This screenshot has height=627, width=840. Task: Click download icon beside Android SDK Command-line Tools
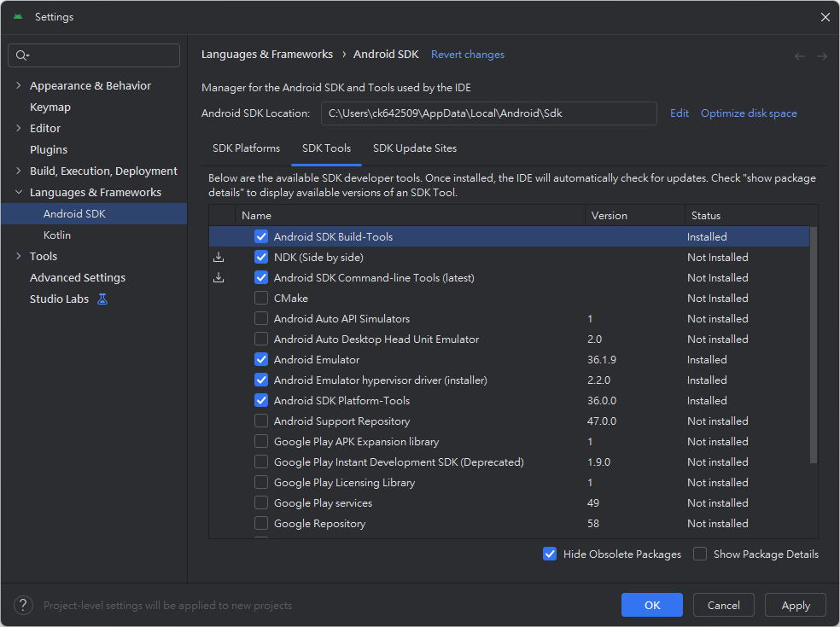tap(219, 278)
